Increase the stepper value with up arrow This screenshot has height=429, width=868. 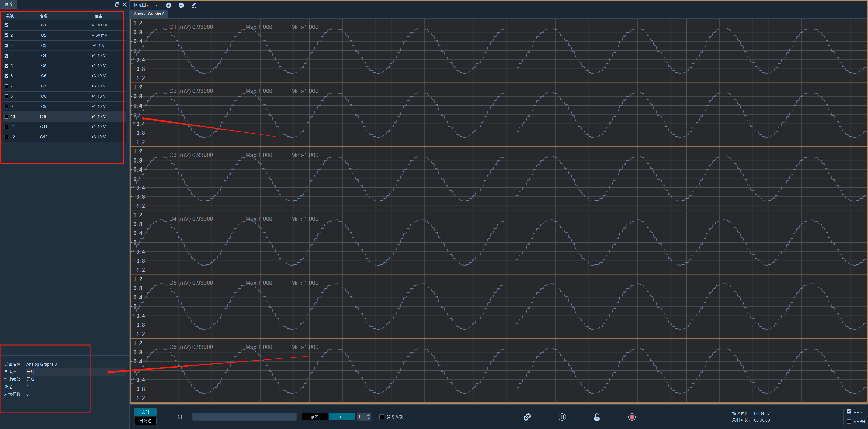[x=368, y=415]
